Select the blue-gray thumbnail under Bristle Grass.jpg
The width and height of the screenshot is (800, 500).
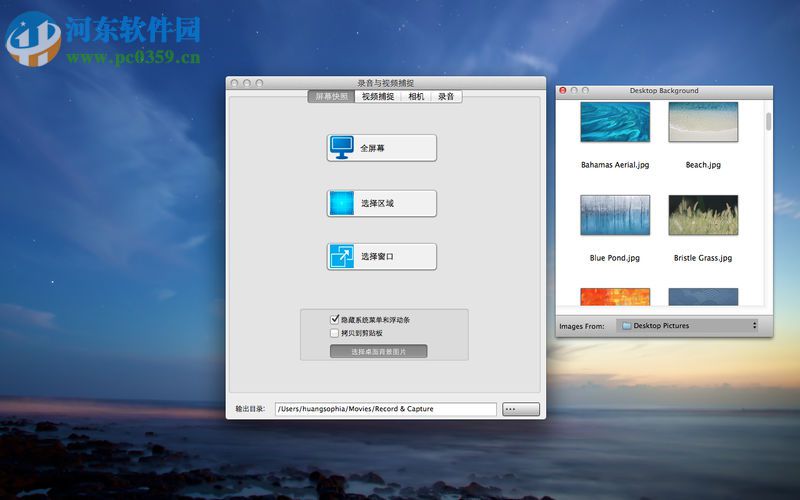pyautogui.click(x=703, y=297)
